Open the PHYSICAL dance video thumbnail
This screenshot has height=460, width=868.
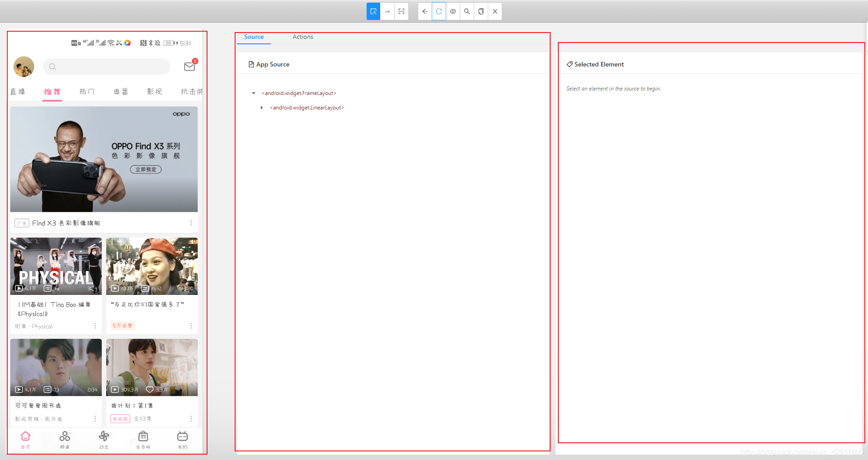click(x=56, y=266)
